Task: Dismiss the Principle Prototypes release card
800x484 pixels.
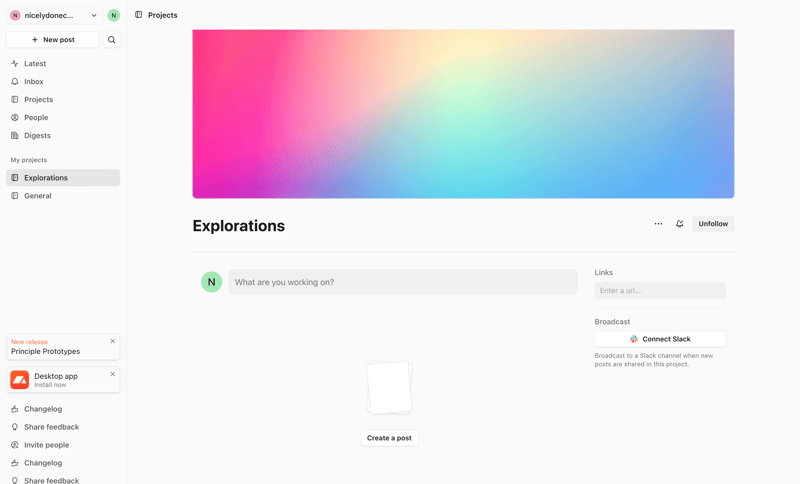Action: click(x=113, y=341)
